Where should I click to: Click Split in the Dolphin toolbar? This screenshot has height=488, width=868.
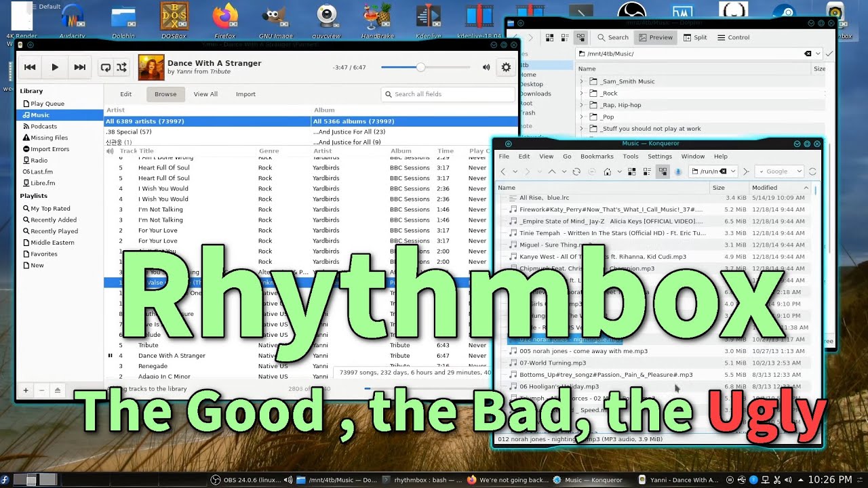pyautogui.click(x=694, y=38)
